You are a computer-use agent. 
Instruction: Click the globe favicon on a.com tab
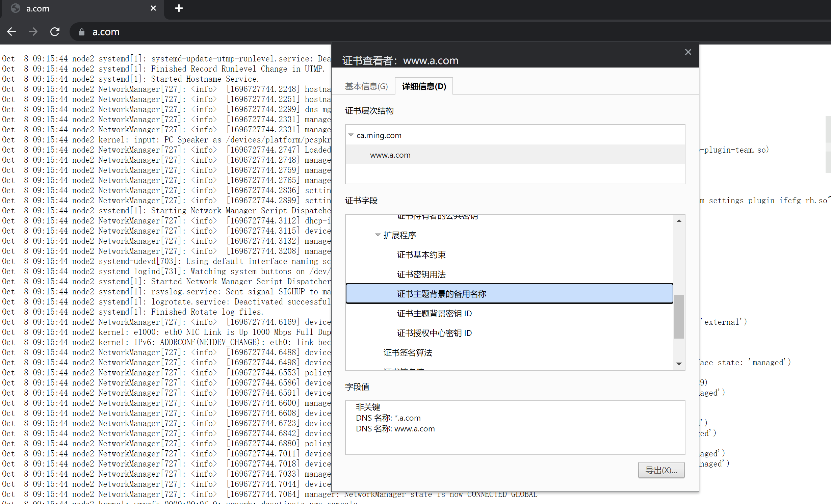pyautogui.click(x=16, y=8)
